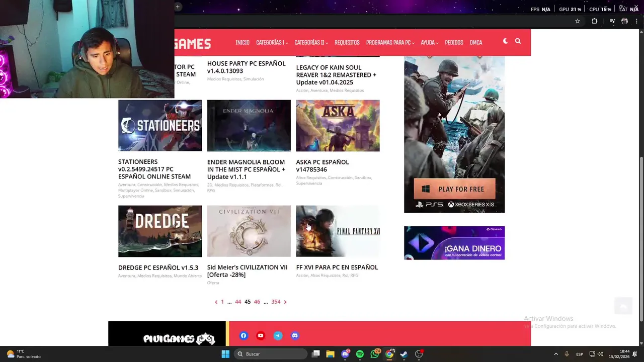Viewport: 644px width, 362px height.
Task: Open PEDIDOS in the nav bar
Action: [x=454, y=43]
